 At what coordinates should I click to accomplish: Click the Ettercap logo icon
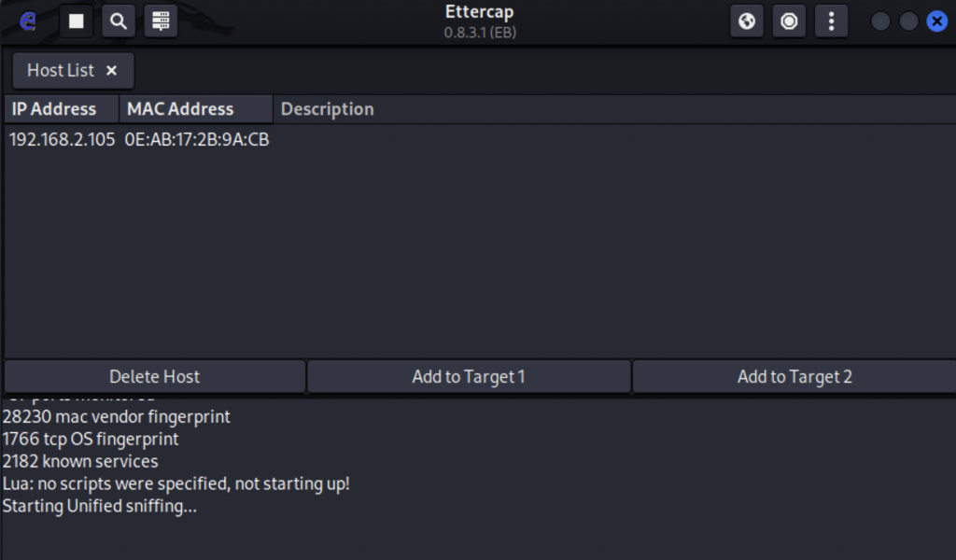click(x=27, y=21)
